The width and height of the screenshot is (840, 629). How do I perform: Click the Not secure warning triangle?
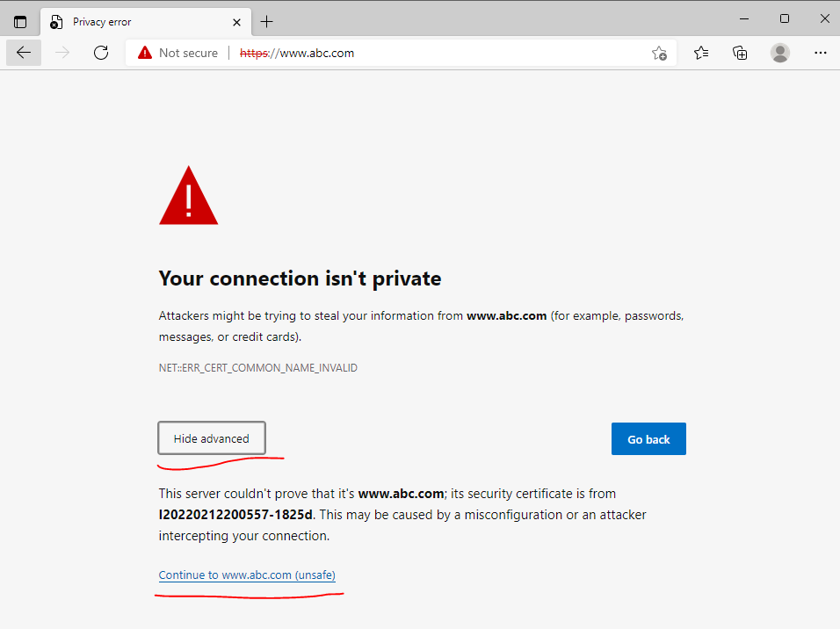145,53
